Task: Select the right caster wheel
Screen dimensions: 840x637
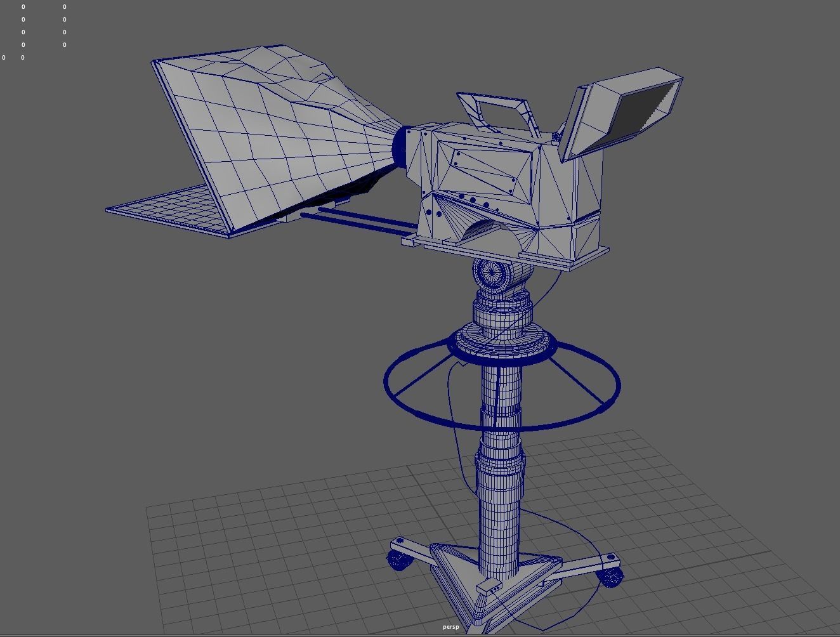Action: (x=610, y=577)
